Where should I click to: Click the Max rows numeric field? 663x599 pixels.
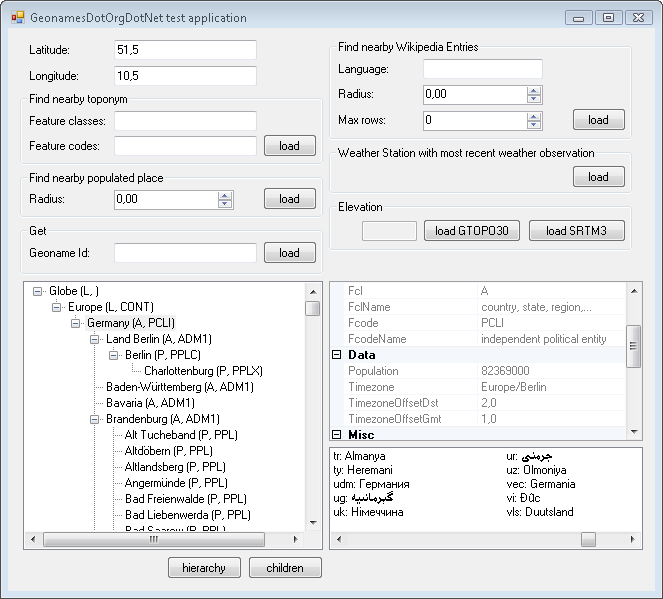(475, 120)
